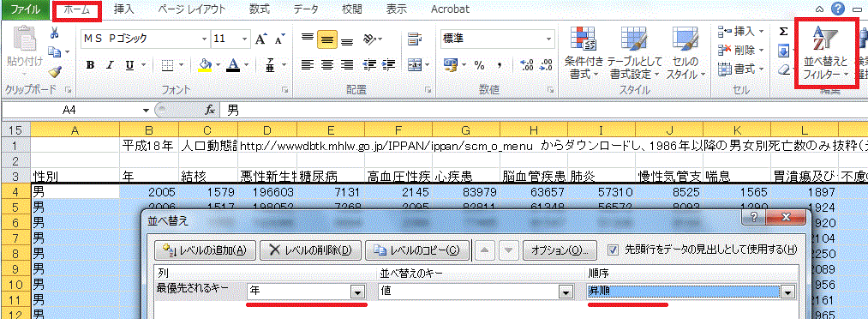Click the Merge and Center icon

[414, 65]
